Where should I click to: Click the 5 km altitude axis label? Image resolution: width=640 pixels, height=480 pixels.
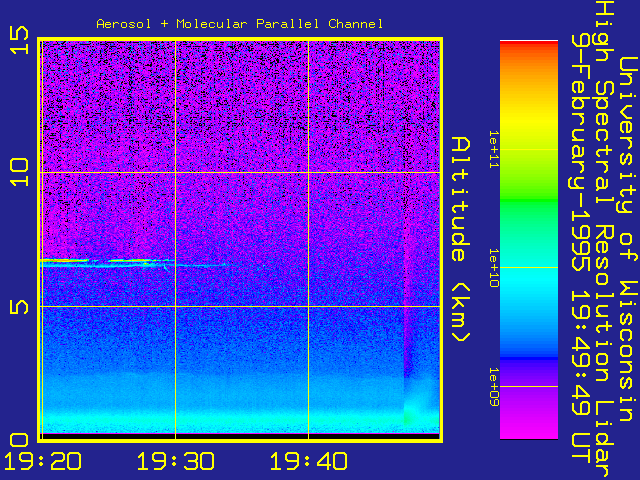(20, 307)
